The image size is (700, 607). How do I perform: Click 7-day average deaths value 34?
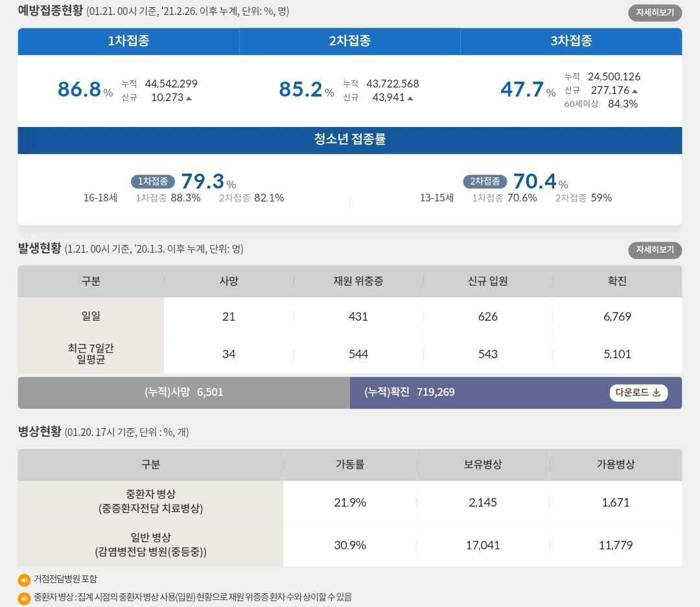click(229, 354)
